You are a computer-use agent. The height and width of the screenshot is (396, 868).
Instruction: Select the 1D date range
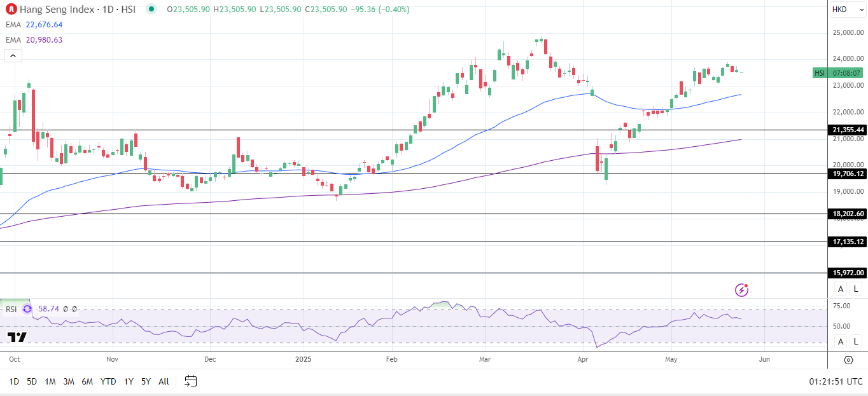click(x=14, y=381)
